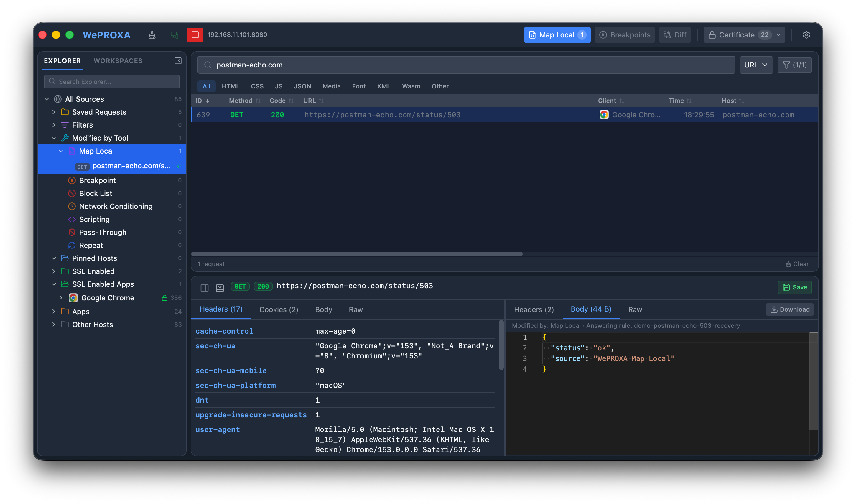
Task: Open the response Headers (2) tab
Action: click(534, 310)
